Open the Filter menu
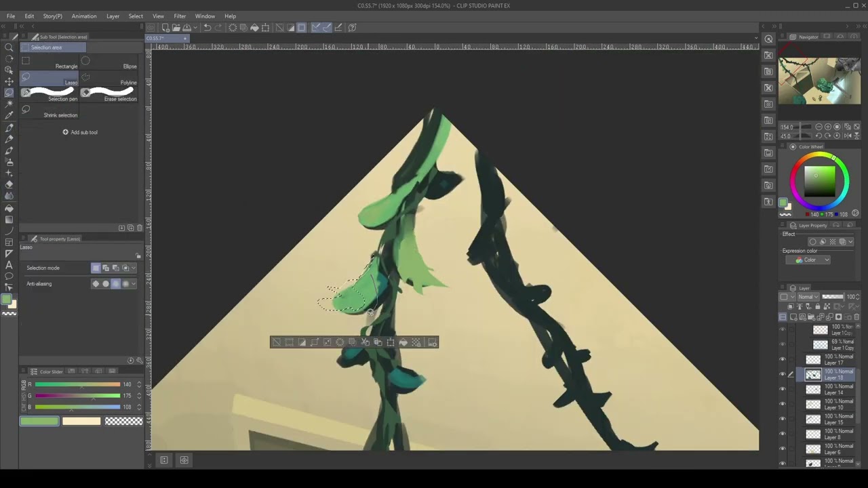This screenshot has height=488, width=868. tap(180, 16)
